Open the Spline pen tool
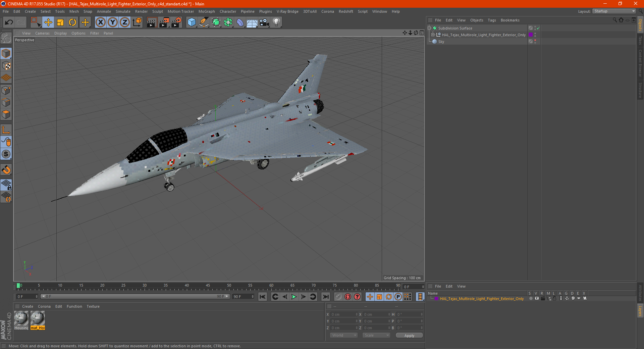 tap(204, 22)
